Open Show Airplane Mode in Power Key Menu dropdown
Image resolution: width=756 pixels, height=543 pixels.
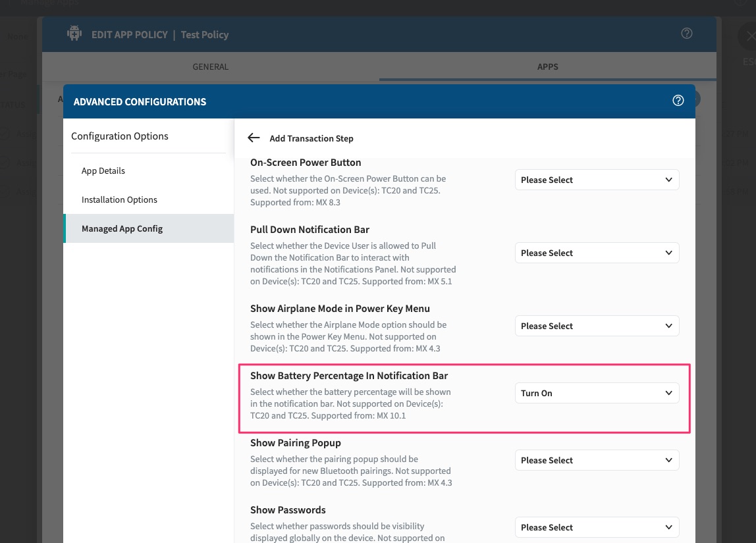coord(596,326)
